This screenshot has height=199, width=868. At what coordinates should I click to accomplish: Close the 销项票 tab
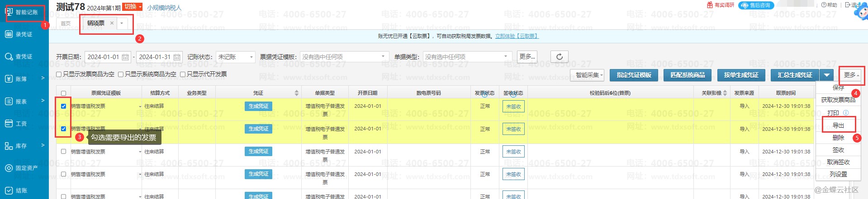[x=112, y=23]
